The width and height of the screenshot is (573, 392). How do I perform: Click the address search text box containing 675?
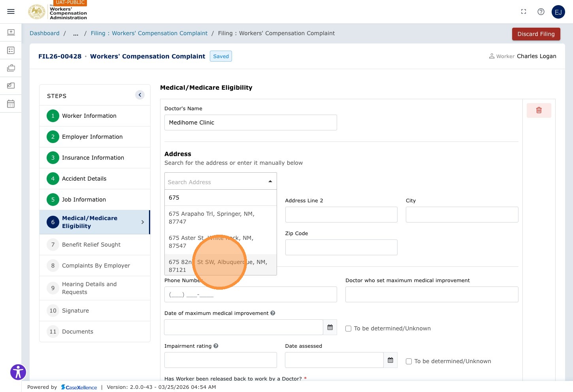click(221, 198)
